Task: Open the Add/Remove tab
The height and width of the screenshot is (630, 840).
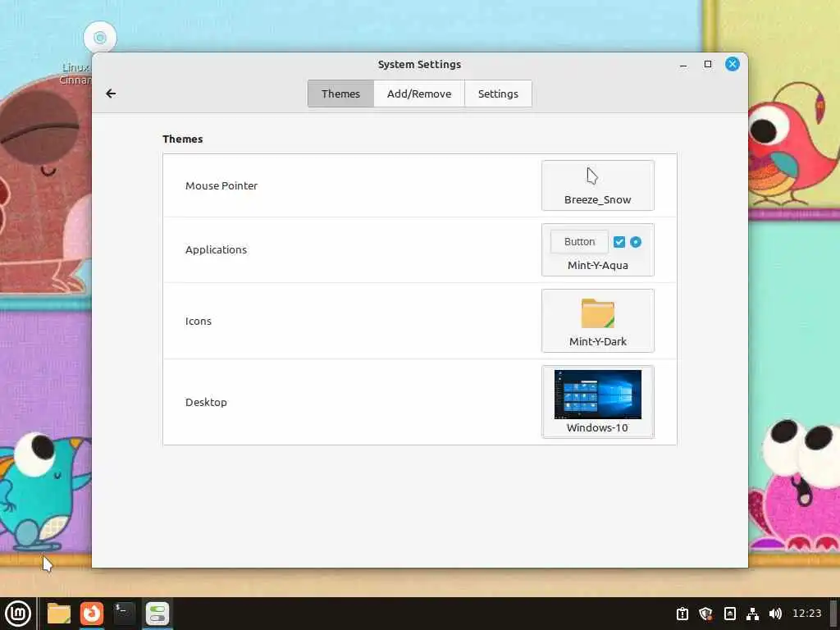Action: (419, 94)
